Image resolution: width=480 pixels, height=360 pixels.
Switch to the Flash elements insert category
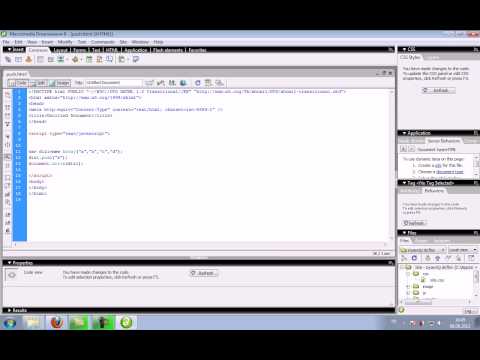168,50
